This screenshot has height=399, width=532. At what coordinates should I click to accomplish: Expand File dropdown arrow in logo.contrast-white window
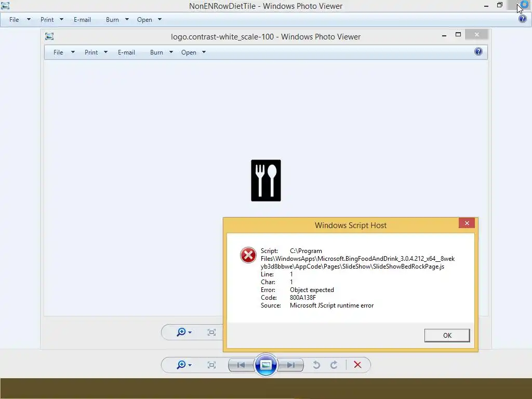coord(73,52)
